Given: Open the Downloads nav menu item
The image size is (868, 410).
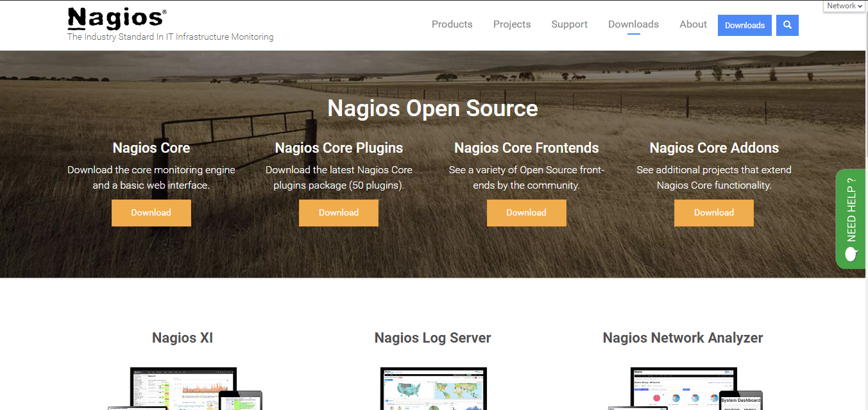Looking at the screenshot, I should pos(633,24).
